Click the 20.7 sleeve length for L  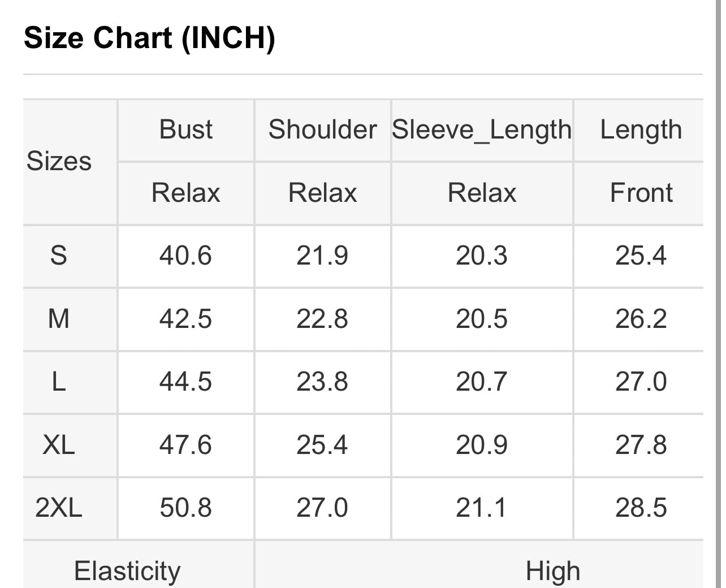tap(482, 382)
